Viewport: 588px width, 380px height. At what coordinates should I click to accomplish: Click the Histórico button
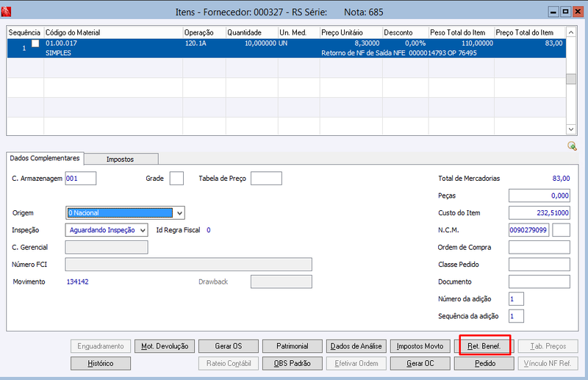pos(101,364)
